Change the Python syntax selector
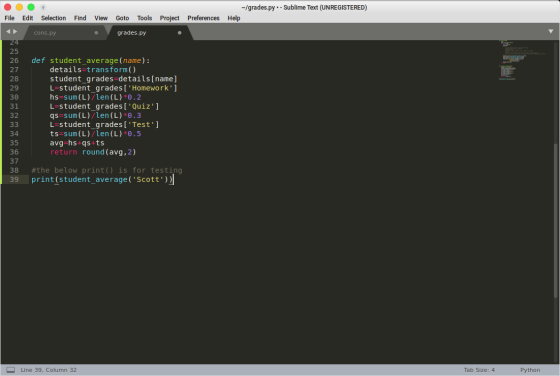Image resolution: width=560 pixels, height=376 pixels. coord(530,370)
